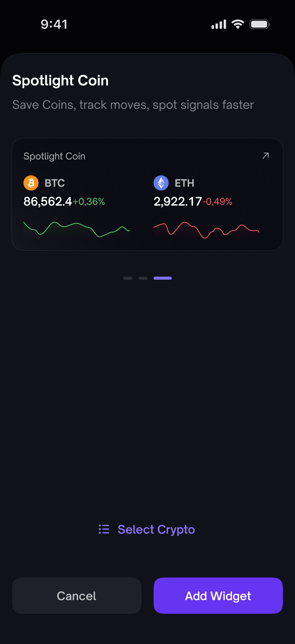
Task: Tap the Wi-Fi status icon
Action: [x=238, y=24]
